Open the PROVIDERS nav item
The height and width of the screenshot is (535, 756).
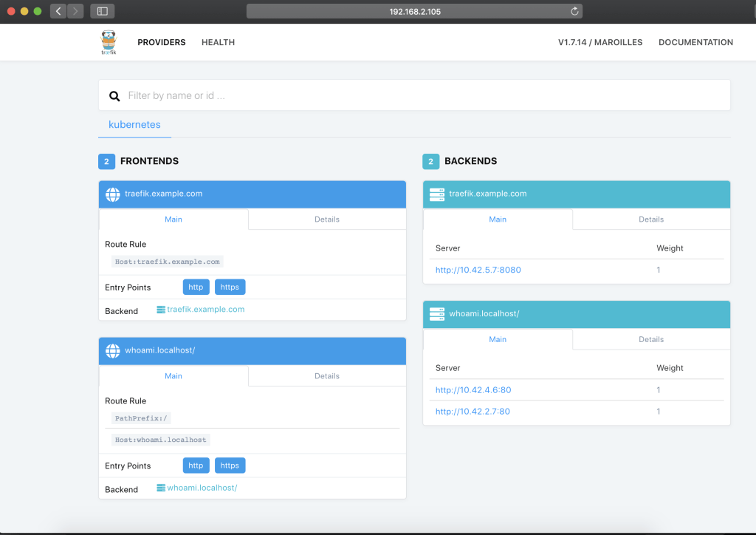click(x=162, y=42)
